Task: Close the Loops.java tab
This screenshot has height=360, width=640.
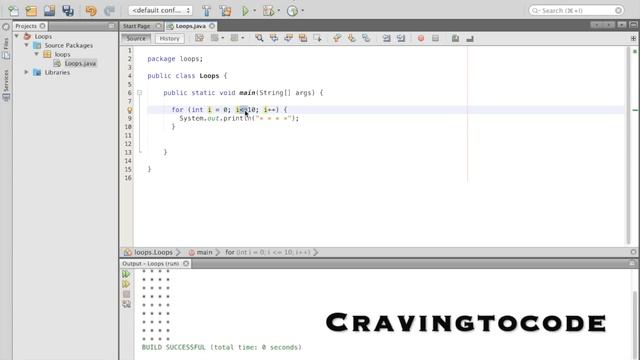Action: [212, 26]
